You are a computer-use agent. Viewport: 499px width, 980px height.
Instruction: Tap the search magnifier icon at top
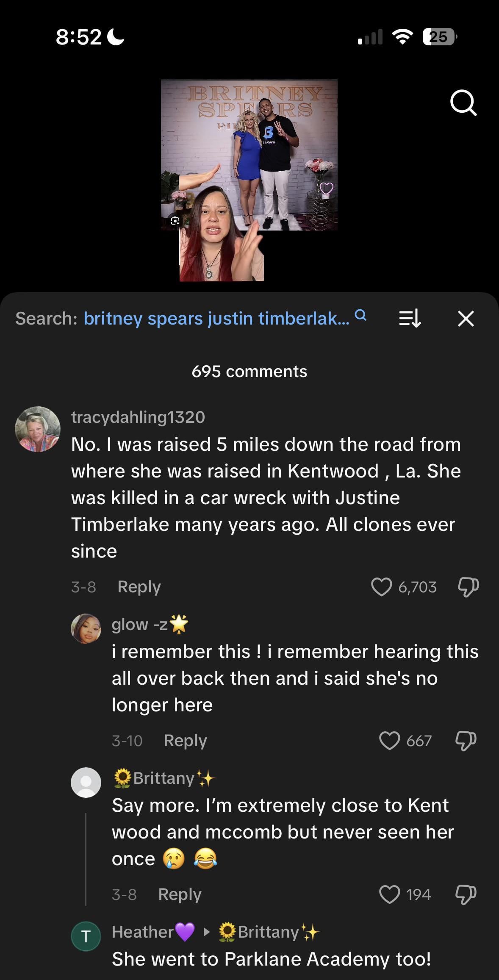tap(463, 103)
